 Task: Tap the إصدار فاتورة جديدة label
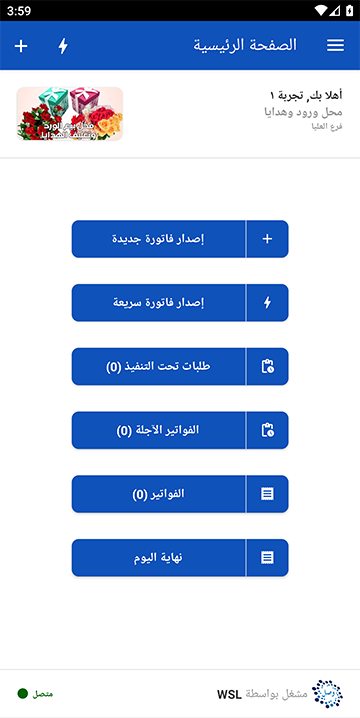pos(158,239)
